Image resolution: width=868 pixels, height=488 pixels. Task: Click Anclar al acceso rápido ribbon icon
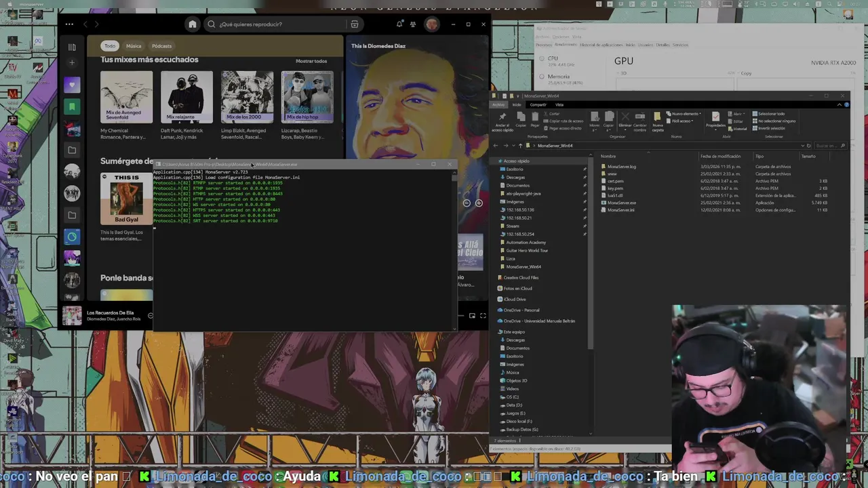click(x=502, y=121)
